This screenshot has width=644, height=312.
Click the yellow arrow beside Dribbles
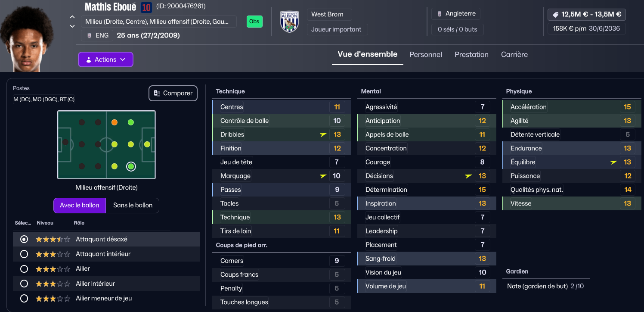point(323,134)
